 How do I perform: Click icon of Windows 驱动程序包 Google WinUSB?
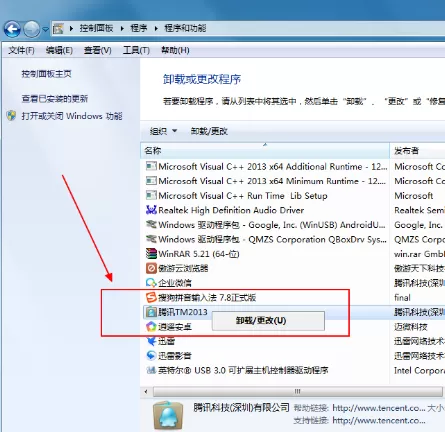[151, 224]
